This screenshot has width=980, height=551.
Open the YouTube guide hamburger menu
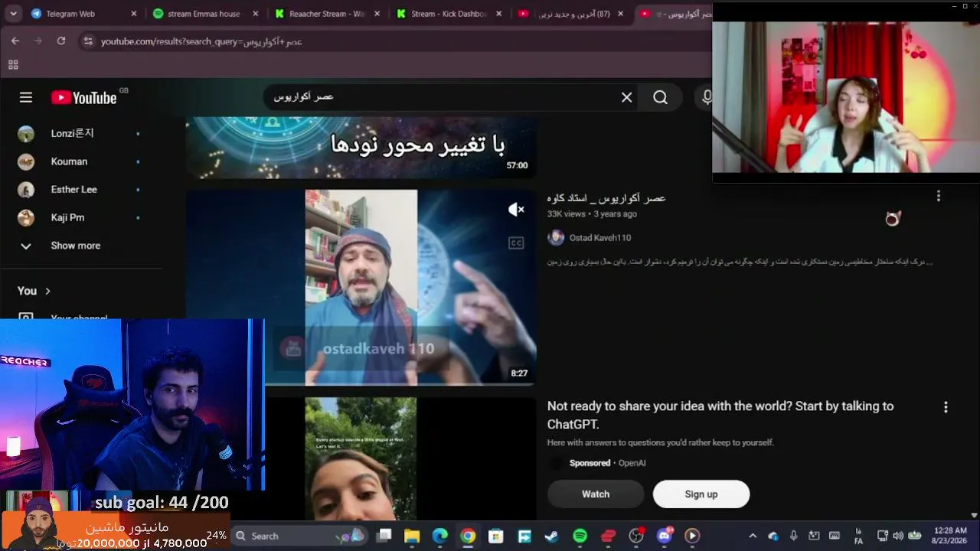pyautogui.click(x=26, y=97)
